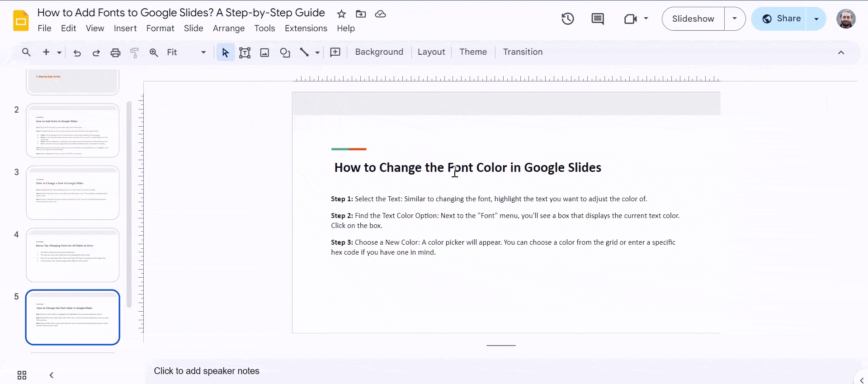Select the paint format roller icon
This screenshot has width=868, height=384.
click(134, 52)
